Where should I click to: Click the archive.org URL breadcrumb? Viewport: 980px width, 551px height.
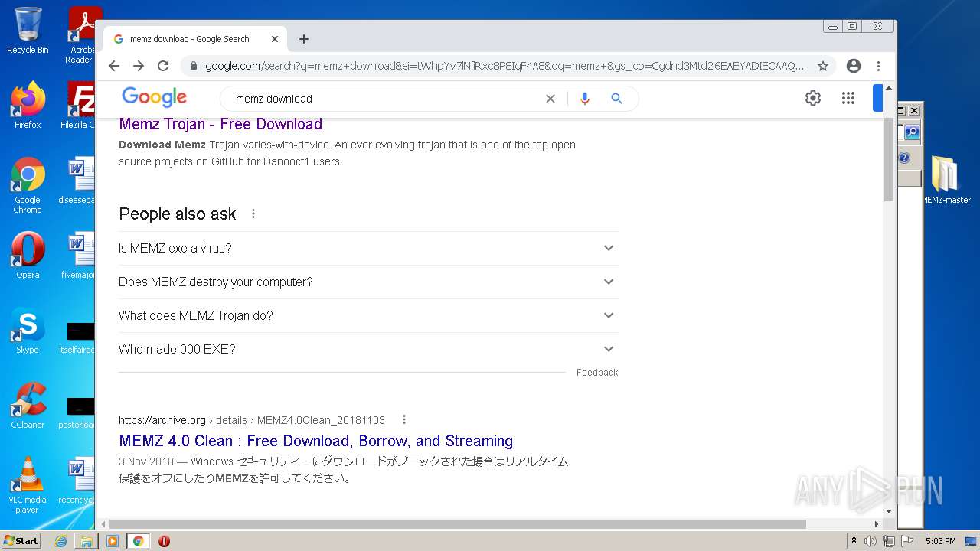pyautogui.click(x=252, y=420)
